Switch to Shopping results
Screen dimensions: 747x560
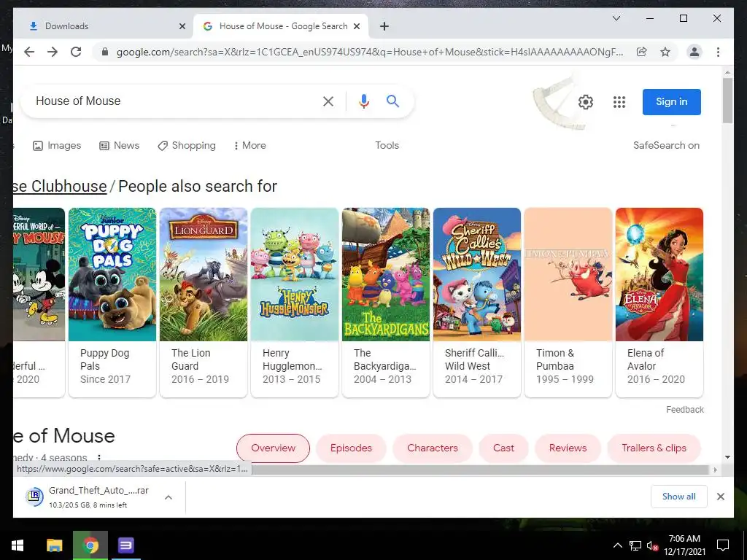tap(187, 146)
